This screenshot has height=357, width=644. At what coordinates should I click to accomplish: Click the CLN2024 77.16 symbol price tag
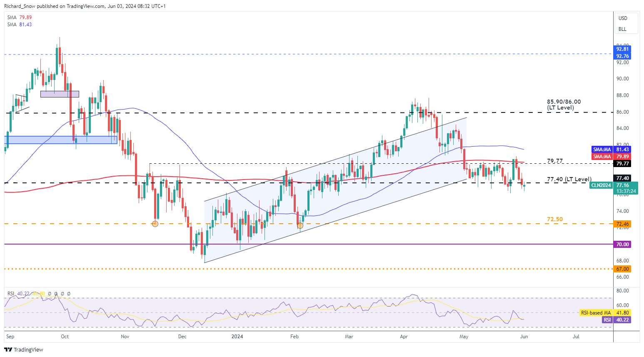tap(614, 188)
